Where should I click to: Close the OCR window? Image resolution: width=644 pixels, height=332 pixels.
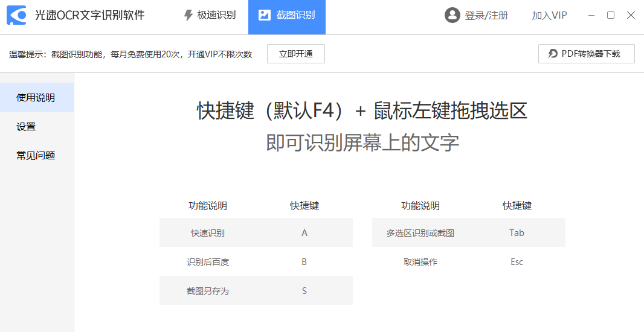point(631,15)
